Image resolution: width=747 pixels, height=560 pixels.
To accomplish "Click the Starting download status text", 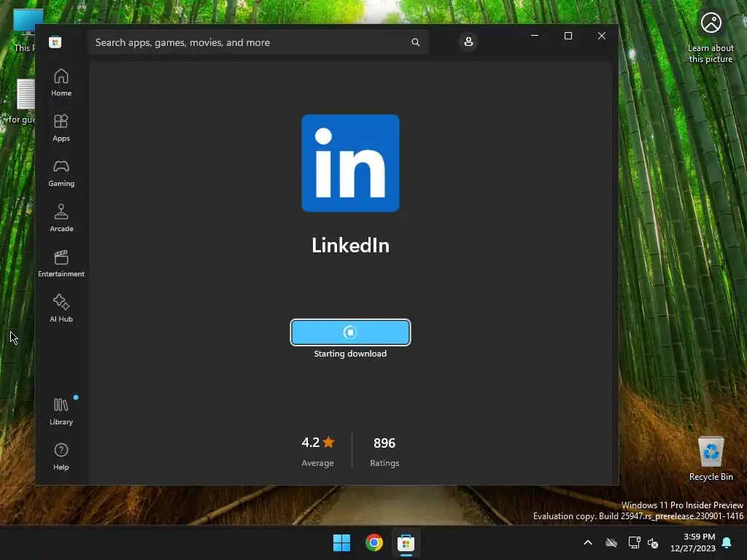I will [x=350, y=354].
